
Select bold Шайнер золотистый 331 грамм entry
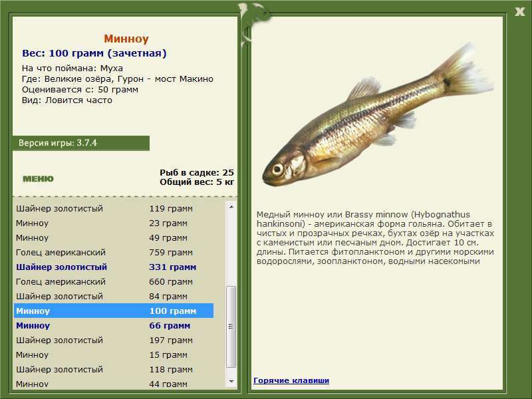click(114, 267)
